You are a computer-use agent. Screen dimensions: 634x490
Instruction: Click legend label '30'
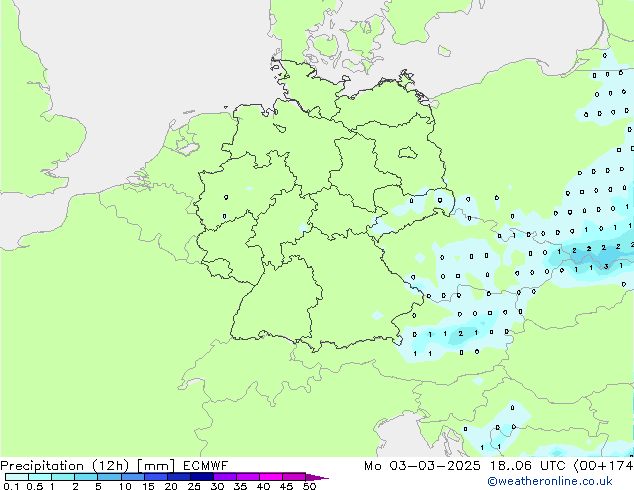point(217,486)
